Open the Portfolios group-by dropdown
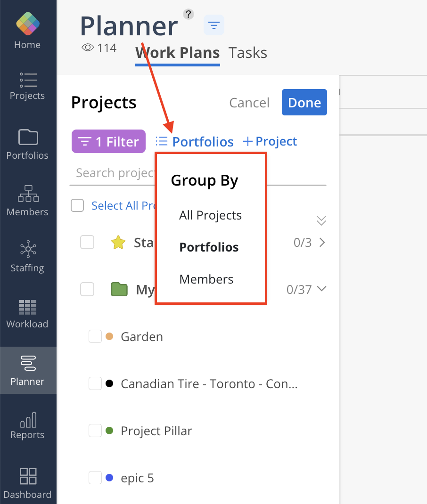Screen dimensions: 427x504 pyautogui.click(x=195, y=141)
